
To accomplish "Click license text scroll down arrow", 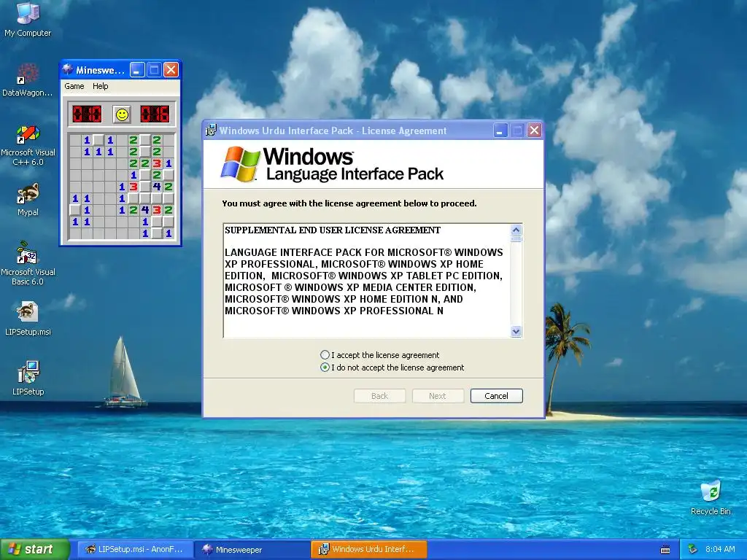I will click(x=516, y=332).
